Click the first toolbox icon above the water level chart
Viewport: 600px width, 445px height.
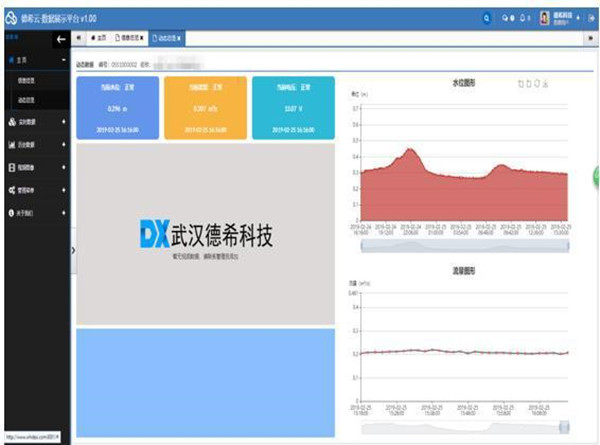[x=520, y=83]
